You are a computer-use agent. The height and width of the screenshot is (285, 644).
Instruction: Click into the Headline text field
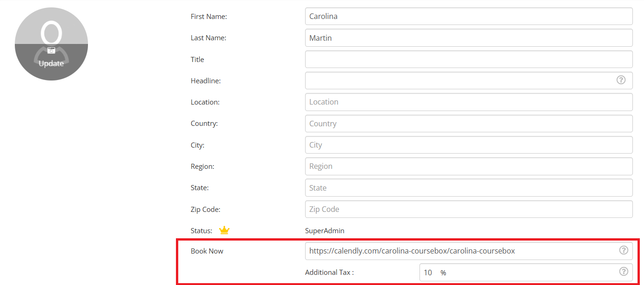tap(458, 81)
